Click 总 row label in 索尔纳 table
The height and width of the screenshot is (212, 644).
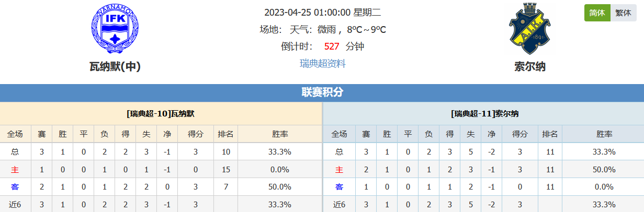[339, 152]
